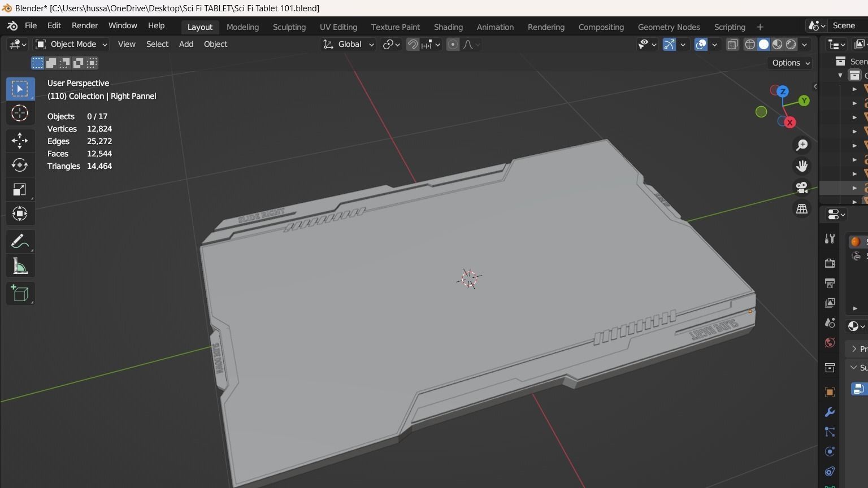Open the Object properties tab

coord(830,393)
